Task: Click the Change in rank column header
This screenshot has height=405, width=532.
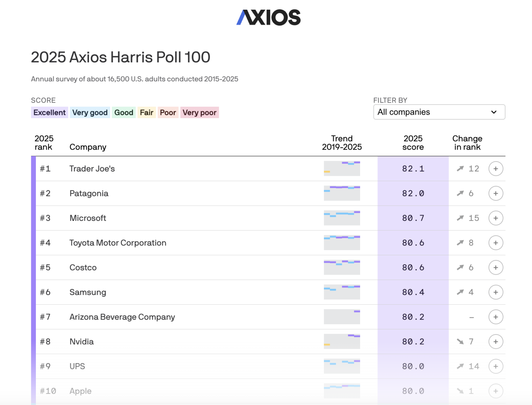Action: (x=467, y=143)
